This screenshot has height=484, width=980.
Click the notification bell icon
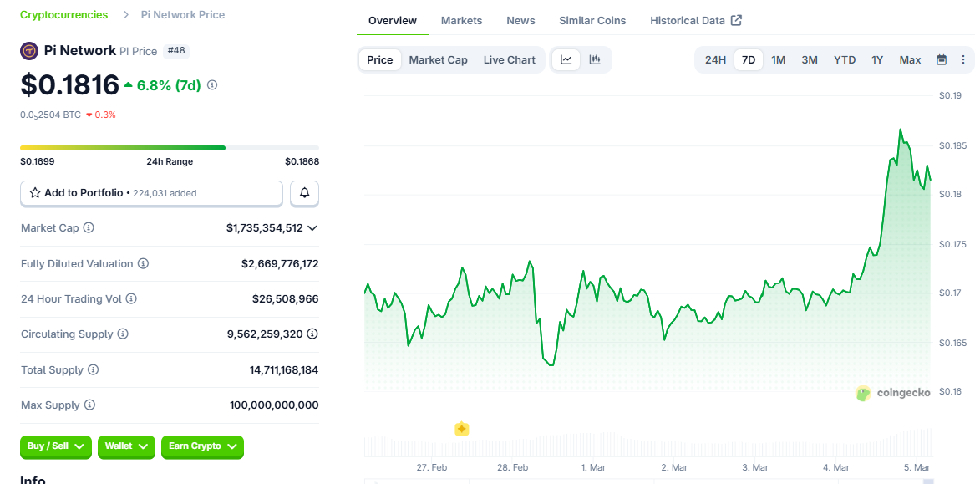[304, 193]
